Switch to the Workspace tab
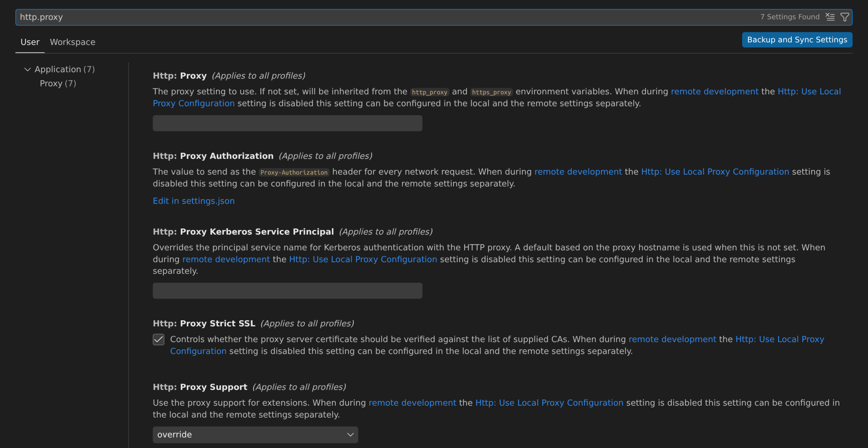 [x=73, y=42]
